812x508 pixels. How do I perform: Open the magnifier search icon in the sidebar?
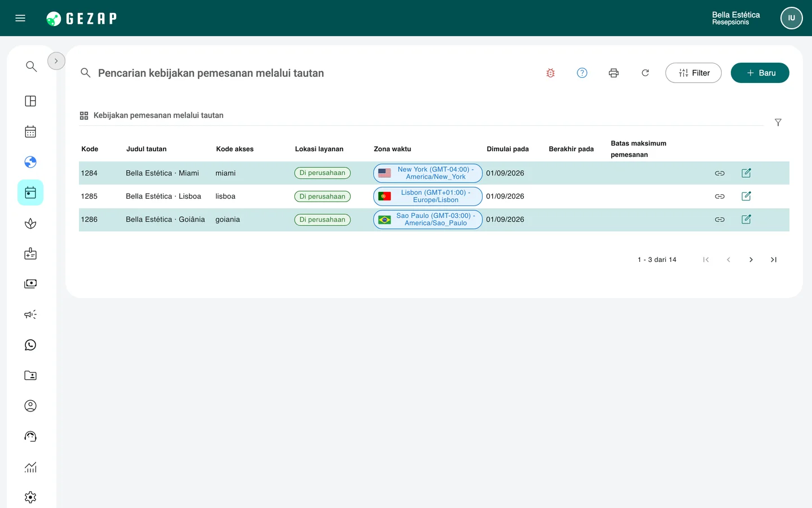tap(31, 66)
